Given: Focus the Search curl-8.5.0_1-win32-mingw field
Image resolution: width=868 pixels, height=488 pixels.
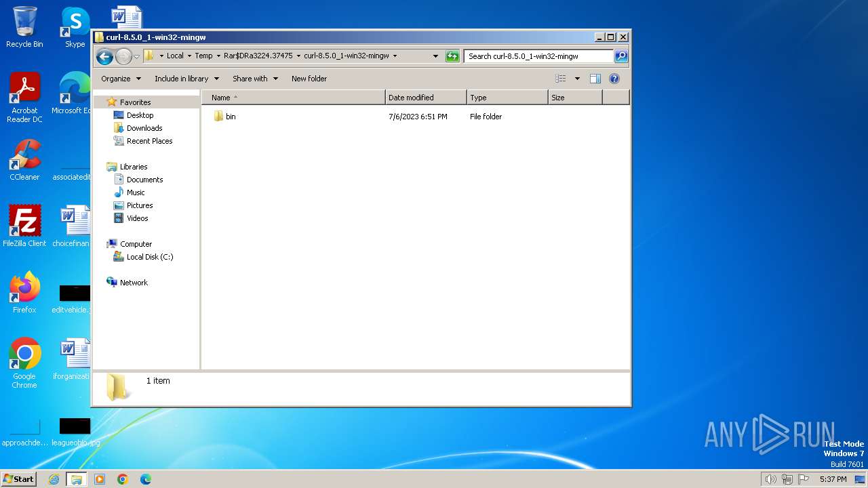Looking at the screenshot, I should [538, 56].
